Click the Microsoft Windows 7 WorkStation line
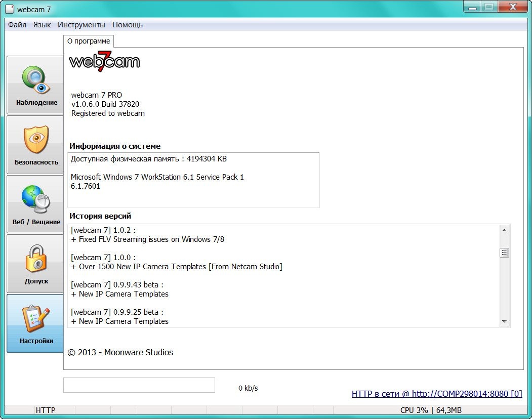The height and width of the screenshot is (419, 532). click(x=157, y=177)
